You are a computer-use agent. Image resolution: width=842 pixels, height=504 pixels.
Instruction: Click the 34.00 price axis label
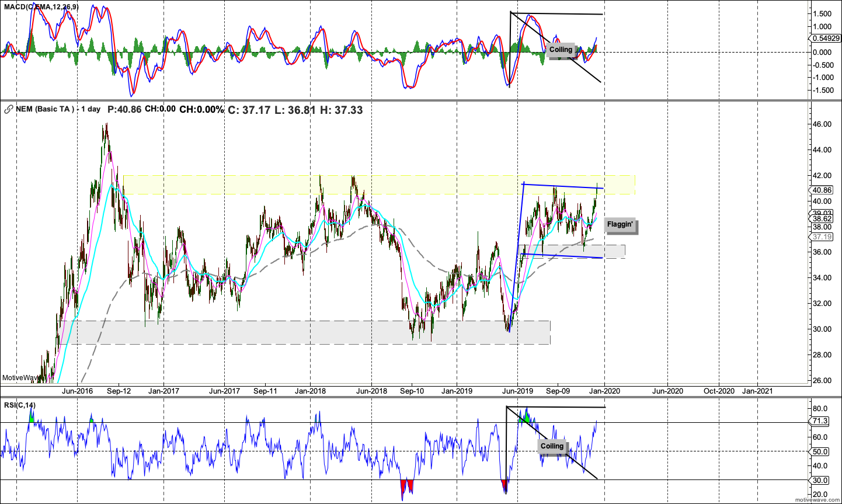[822, 278]
